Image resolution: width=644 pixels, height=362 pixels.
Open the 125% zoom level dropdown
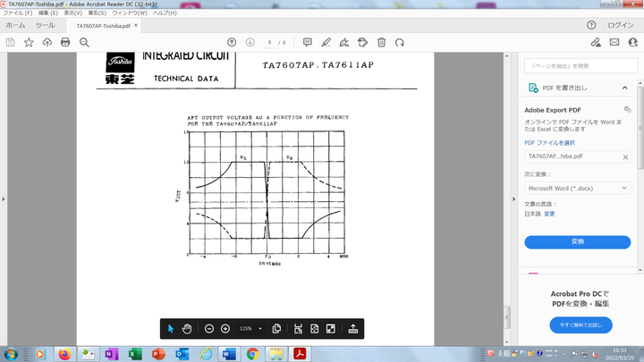click(260, 328)
